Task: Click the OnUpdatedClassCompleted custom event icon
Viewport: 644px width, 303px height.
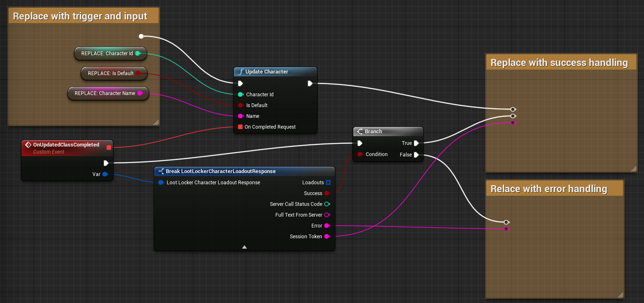Action: pos(28,145)
